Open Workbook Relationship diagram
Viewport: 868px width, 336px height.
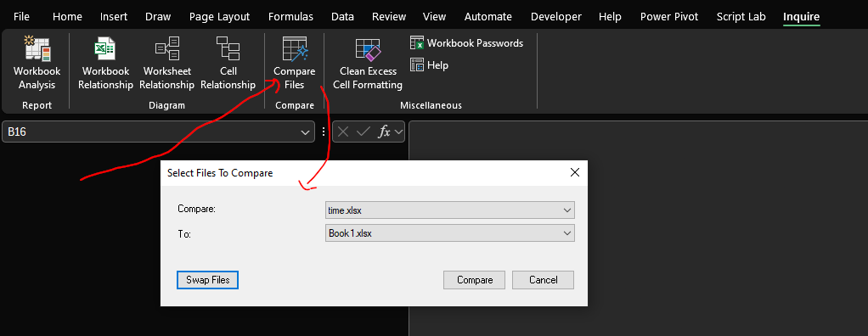click(x=105, y=63)
